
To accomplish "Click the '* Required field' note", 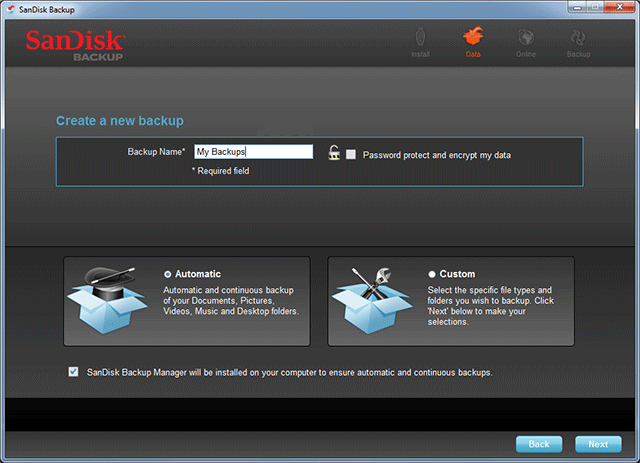I will (x=220, y=171).
